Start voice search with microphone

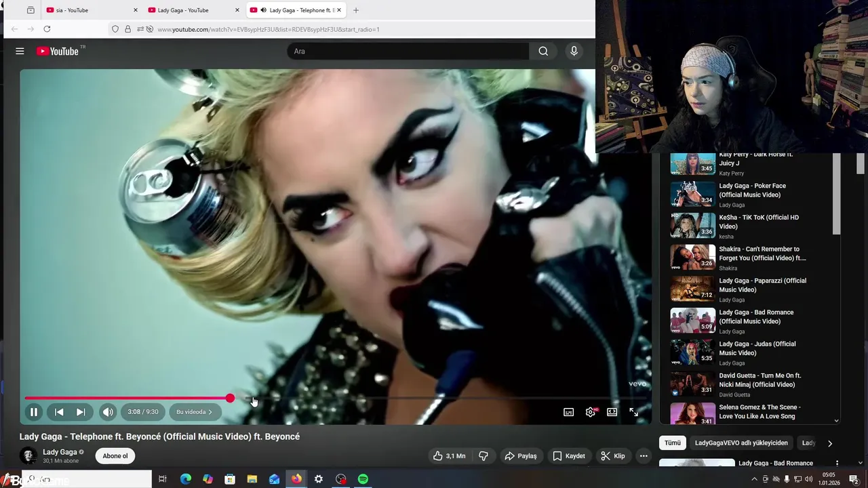[574, 51]
